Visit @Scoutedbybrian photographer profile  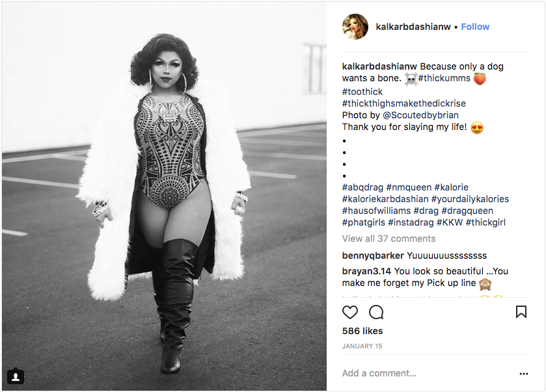coord(420,115)
